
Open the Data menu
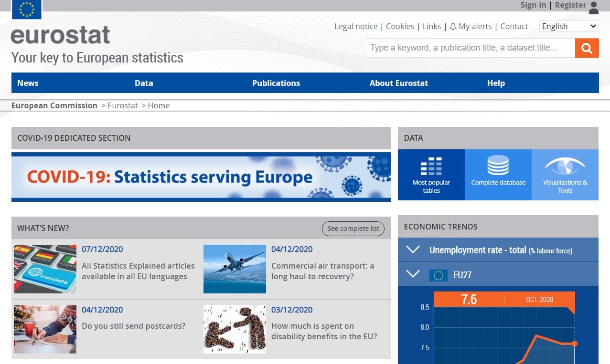tap(144, 83)
